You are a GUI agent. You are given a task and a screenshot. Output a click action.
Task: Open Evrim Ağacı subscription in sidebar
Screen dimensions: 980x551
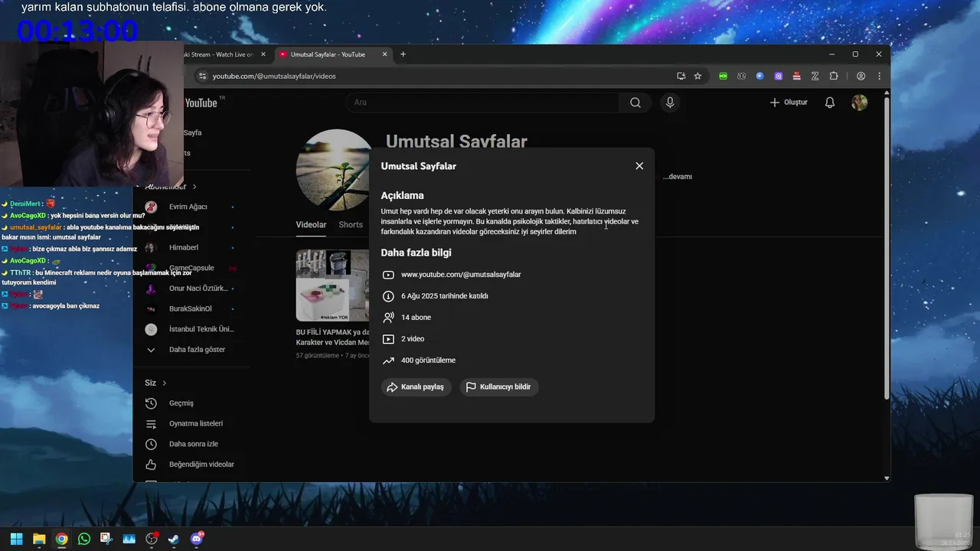tap(189, 207)
